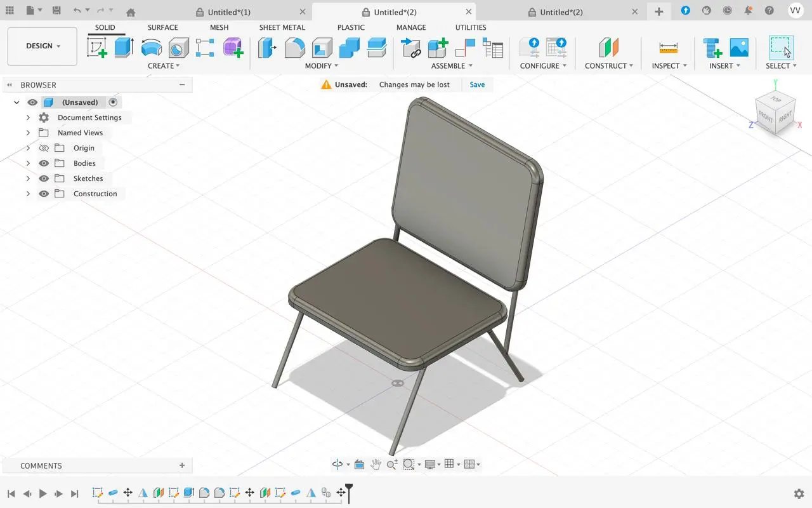Click the Save floppy disk icon
This screenshot has height=508, width=812.
56,11
